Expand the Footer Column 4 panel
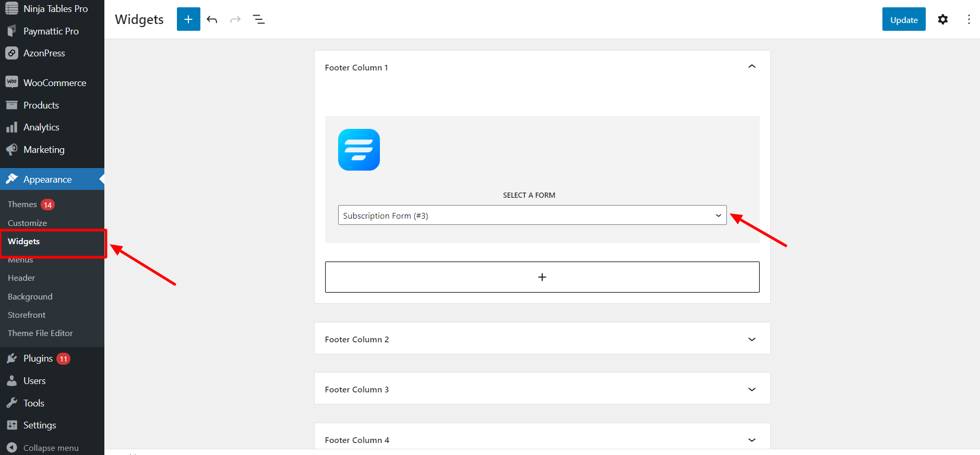The width and height of the screenshot is (980, 455). [x=751, y=440]
